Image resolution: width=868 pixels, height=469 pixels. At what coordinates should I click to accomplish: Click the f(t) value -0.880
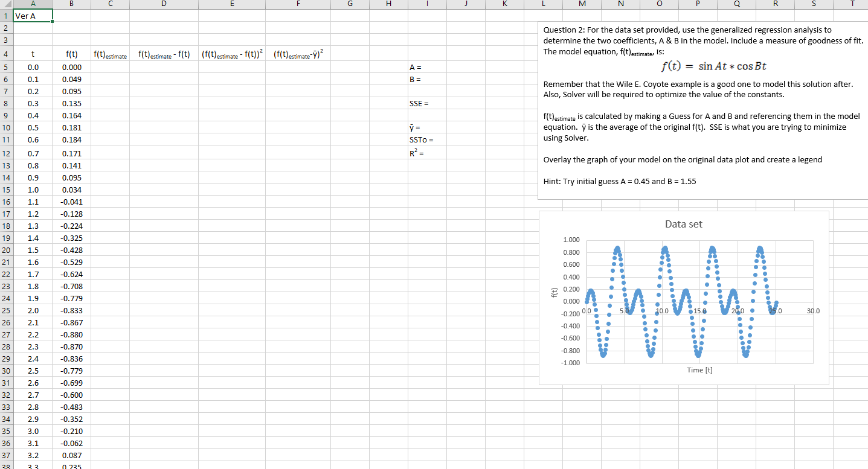tap(72, 334)
